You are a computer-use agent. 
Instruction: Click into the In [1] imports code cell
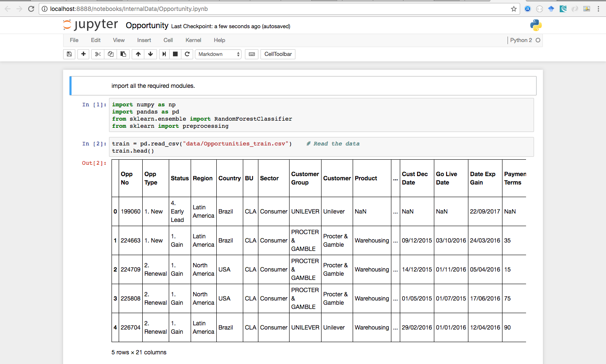pyautogui.click(x=322, y=115)
